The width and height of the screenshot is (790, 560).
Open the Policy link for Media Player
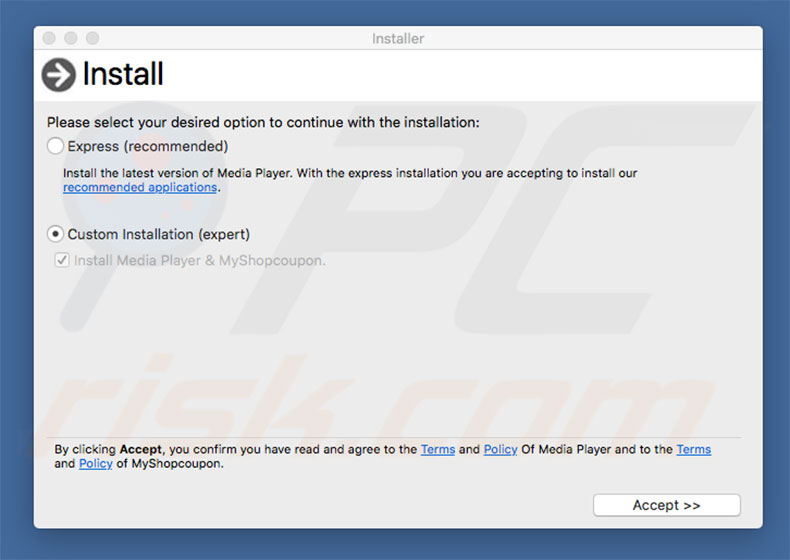point(500,450)
